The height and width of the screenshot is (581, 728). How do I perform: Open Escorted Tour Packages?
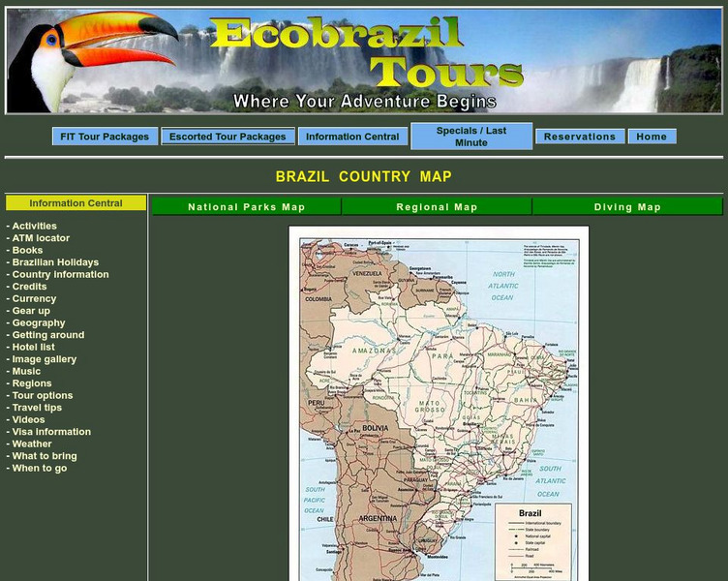[227, 137]
